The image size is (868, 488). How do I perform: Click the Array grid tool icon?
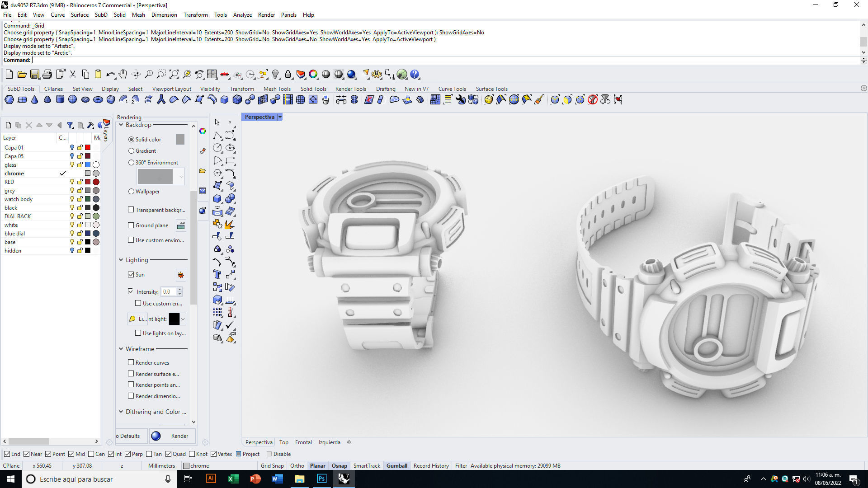(x=217, y=312)
